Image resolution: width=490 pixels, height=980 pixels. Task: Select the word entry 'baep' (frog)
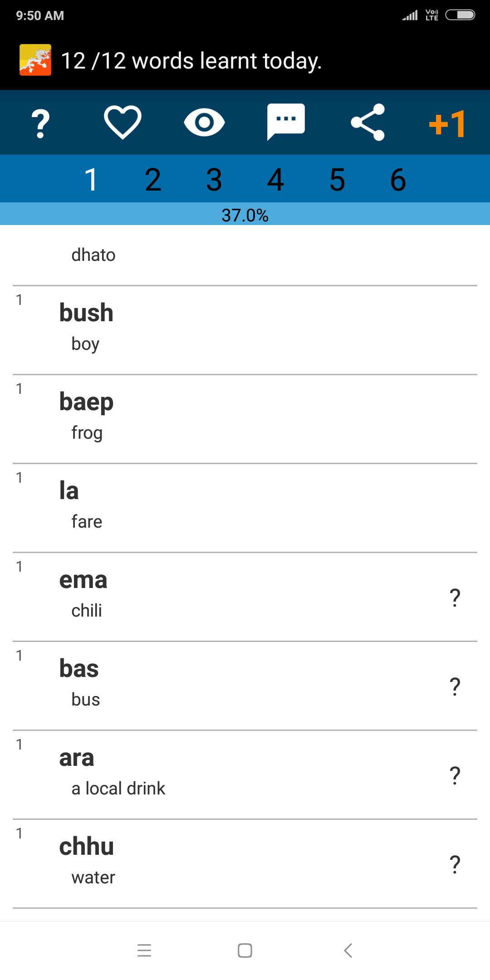pyautogui.click(x=245, y=419)
